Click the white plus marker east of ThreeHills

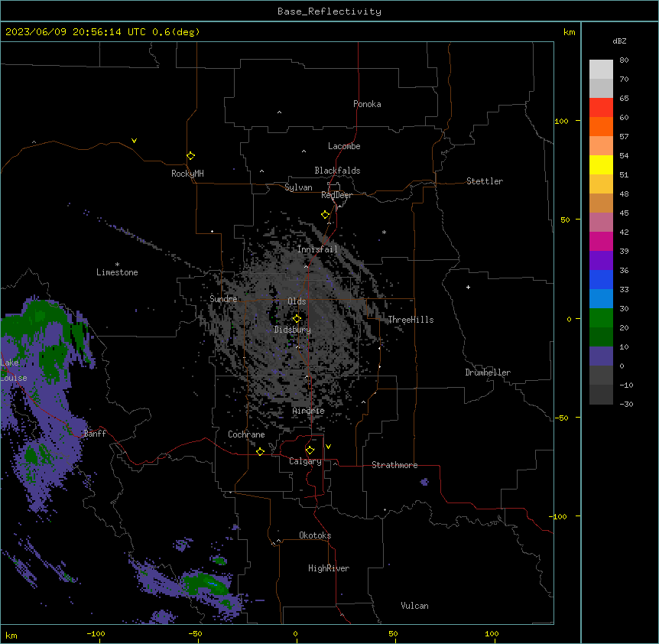468,287
